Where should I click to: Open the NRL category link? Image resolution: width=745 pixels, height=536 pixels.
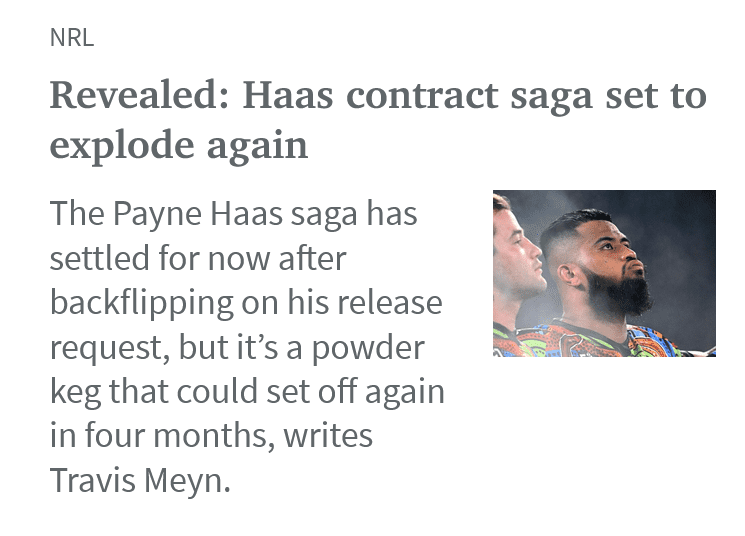click(x=72, y=38)
